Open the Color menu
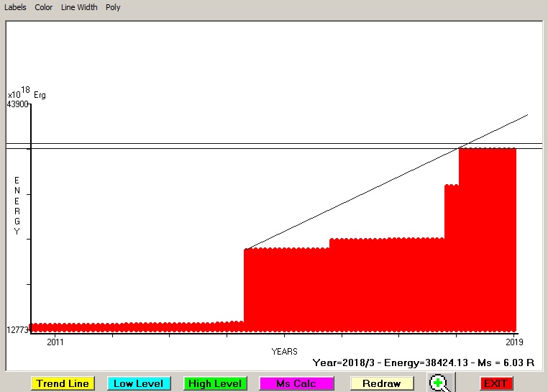Screen dimensions: 548x392 coord(44,7)
